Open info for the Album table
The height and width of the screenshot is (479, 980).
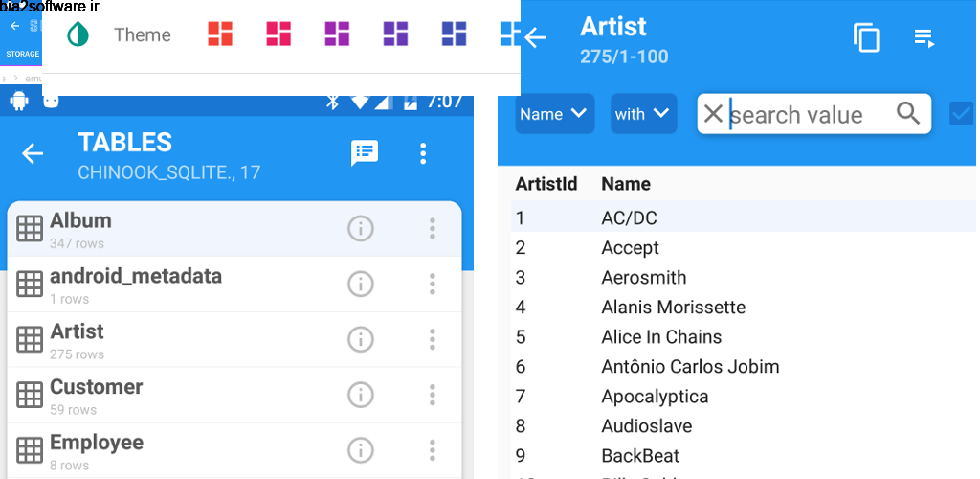[360, 228]
